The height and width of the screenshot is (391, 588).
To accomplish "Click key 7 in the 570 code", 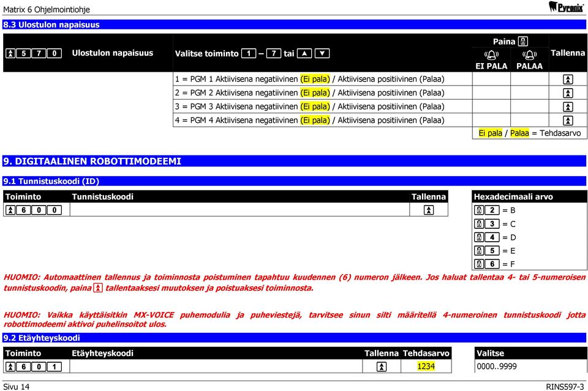I will tap(39, 53).
